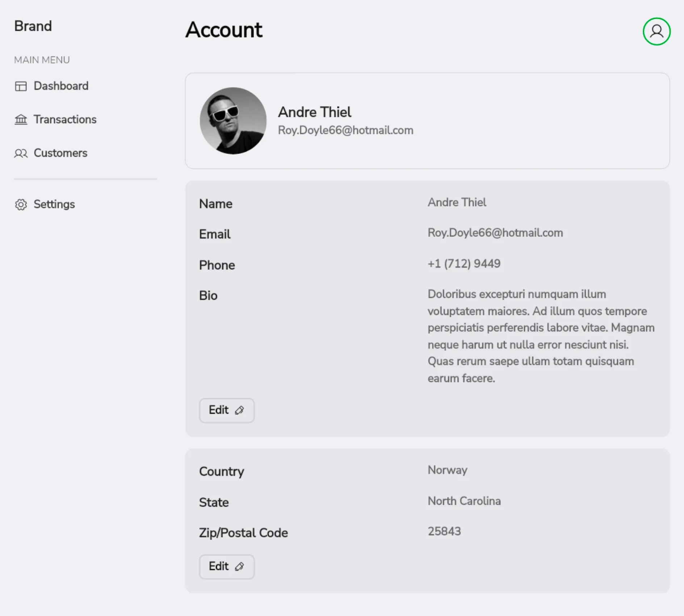Click the Brand logo text
The height and width of the screenshot is (616, 684).
[33, 26]
